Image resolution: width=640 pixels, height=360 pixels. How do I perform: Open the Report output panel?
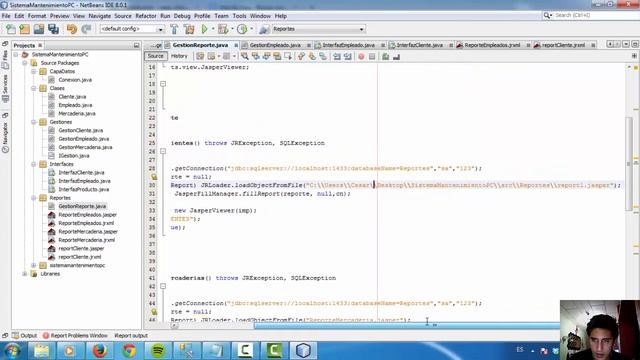pyautogui.click(x=131, y=336)
